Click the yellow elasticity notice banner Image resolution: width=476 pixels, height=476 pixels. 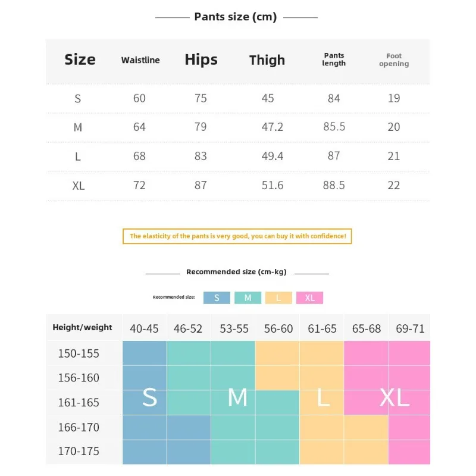[x=237, y=236]
